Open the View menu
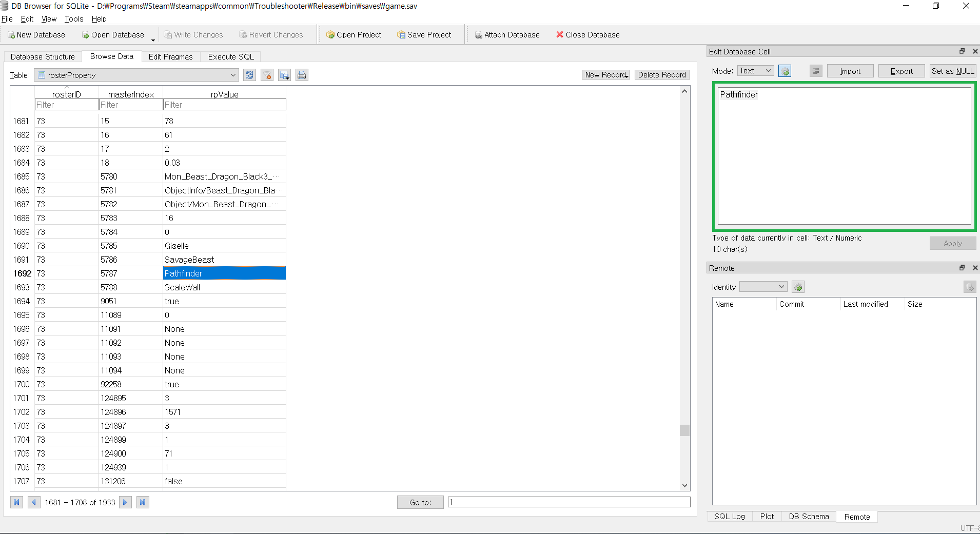Viewport: 980px width, 534px height. 49,19
